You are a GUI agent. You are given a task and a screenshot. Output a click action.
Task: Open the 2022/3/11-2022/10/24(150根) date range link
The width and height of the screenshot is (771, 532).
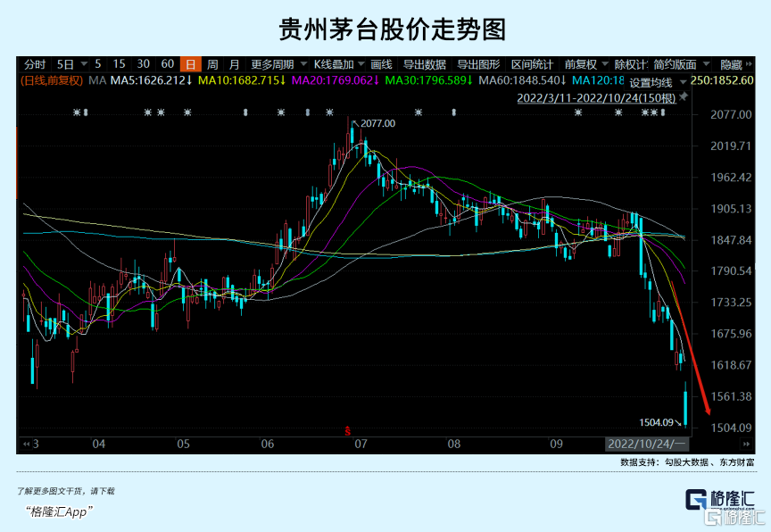pyautogui.click(x=596, y=98)
